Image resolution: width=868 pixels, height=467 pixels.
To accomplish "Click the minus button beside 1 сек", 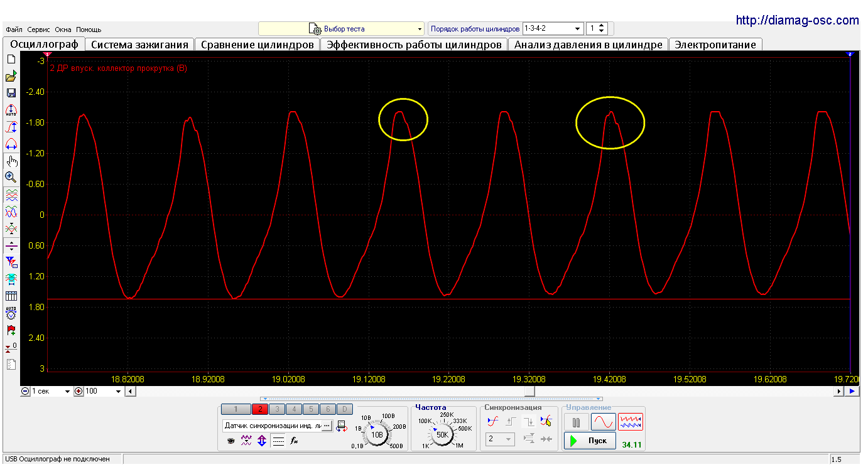I will point(25,391).
